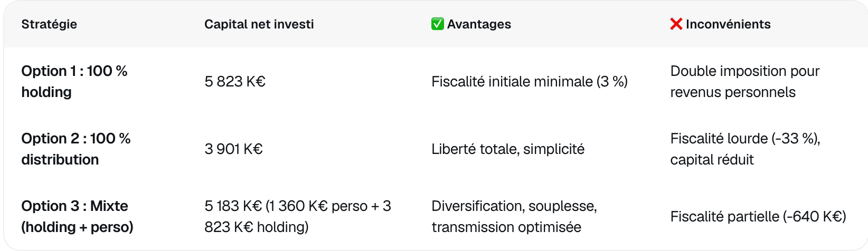Viewport: 868px width, 251px height.
Task: Click the 5 183 K€ mixed capital cell
Action: [297, 216]
